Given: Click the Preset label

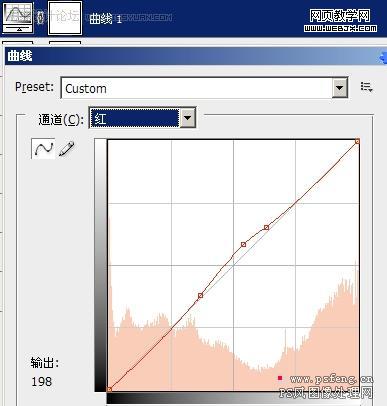Looking at the screenshot, I should click(34, 87).
